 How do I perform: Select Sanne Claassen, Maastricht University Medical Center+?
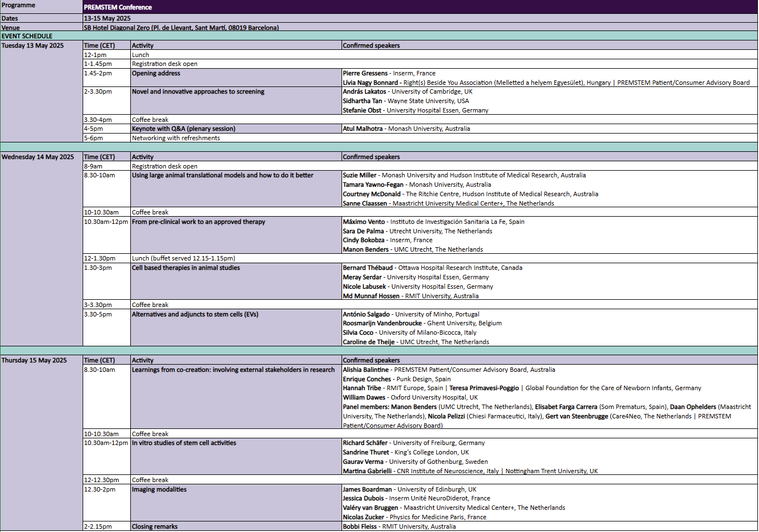pos(449,203)
